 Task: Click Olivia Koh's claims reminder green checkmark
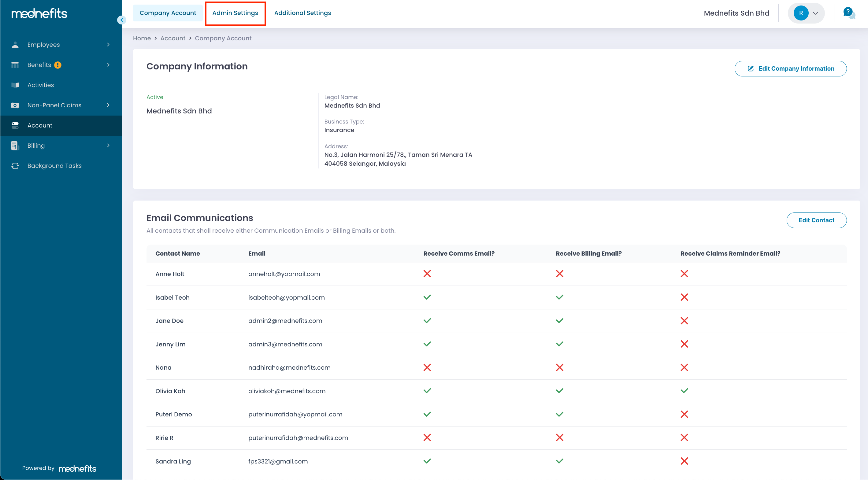[x=684, y=391]
